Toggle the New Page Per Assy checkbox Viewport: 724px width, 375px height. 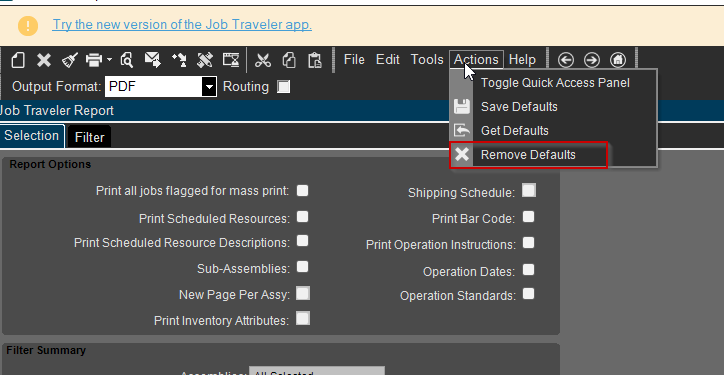coord(303,293)
